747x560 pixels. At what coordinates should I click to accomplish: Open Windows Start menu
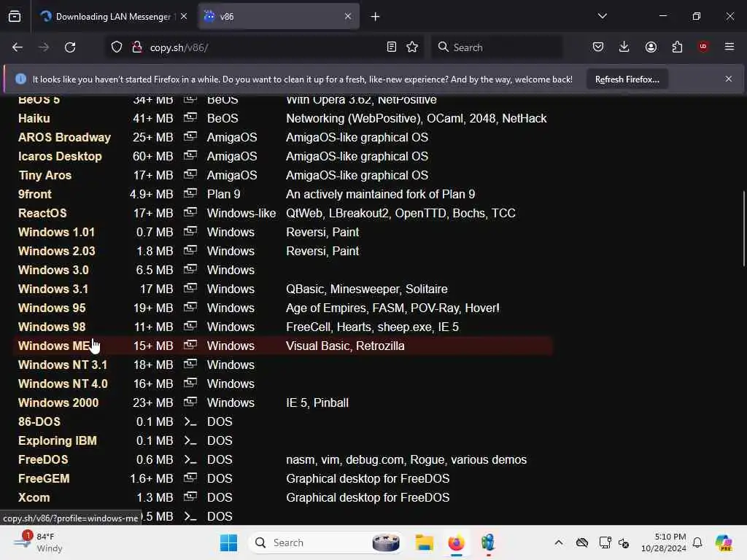point(228,542)
